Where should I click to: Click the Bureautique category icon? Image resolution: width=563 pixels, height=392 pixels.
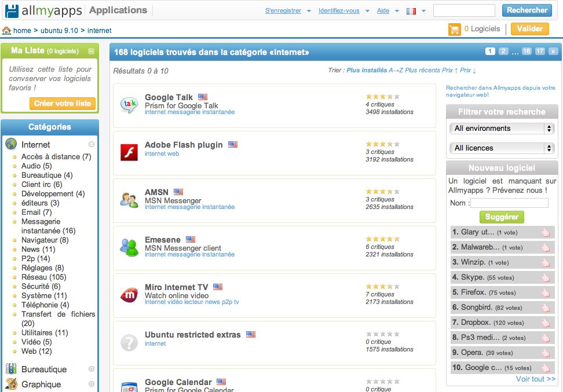point(11,369)
